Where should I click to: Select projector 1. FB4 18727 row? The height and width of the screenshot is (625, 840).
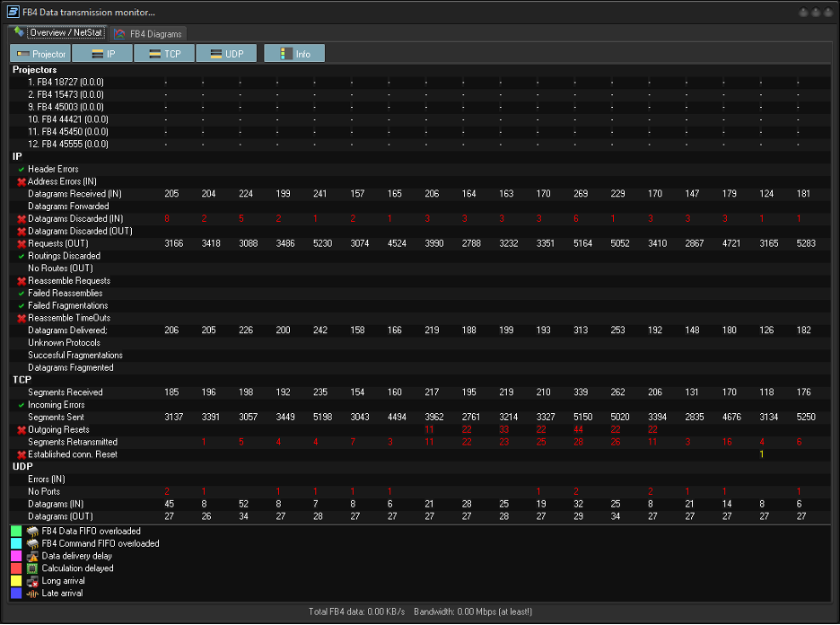66,82
